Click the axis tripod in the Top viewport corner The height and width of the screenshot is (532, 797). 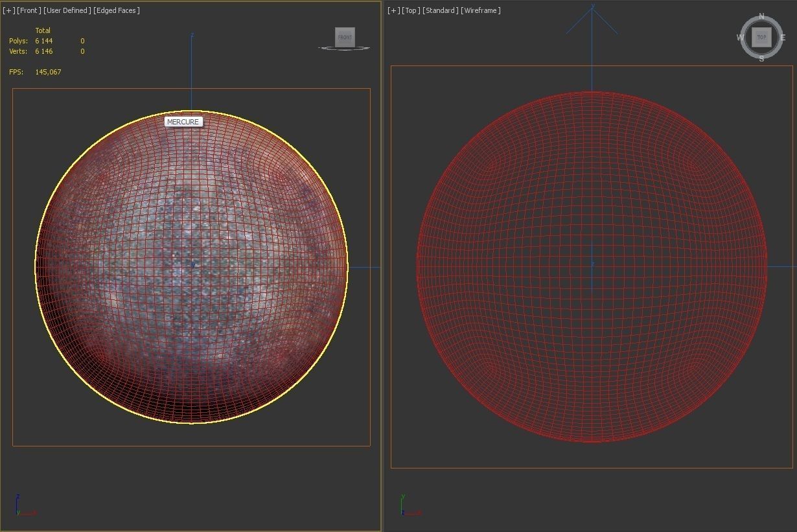(409, 505)
